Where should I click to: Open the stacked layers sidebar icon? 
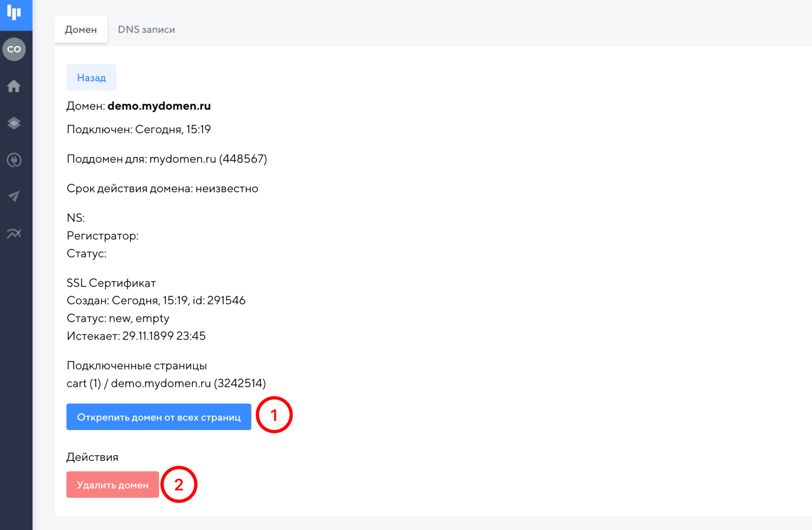(14, 123)
